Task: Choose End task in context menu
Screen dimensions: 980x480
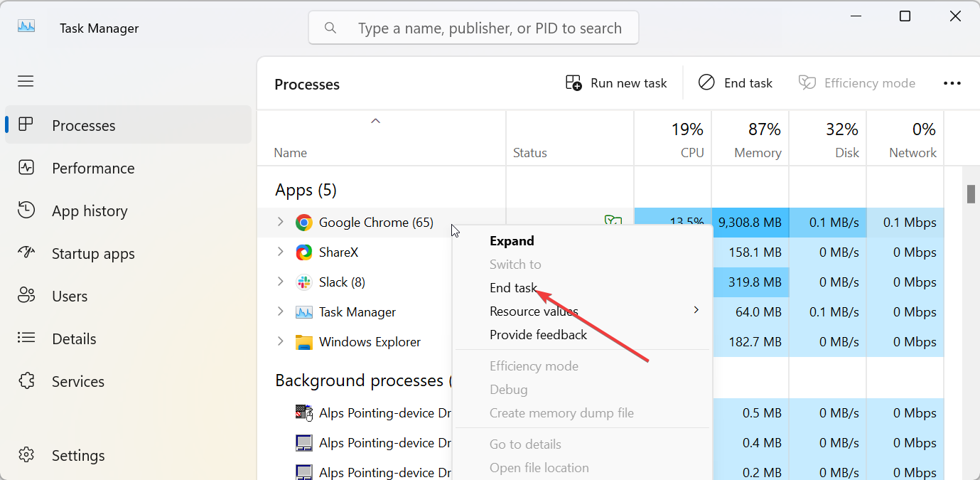Action: pyautogui.click(x=513, y=288)
